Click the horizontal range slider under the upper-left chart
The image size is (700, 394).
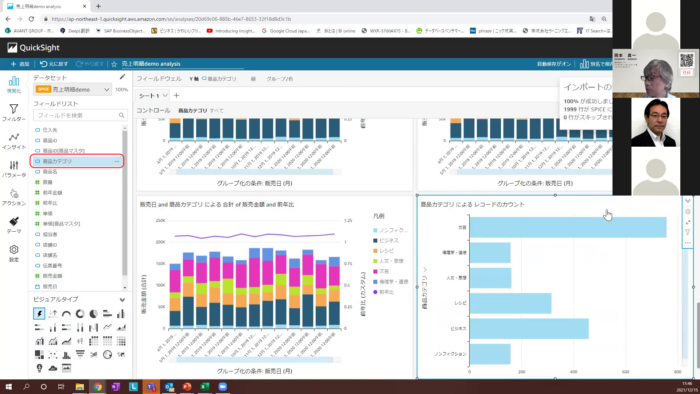[255, 172]
